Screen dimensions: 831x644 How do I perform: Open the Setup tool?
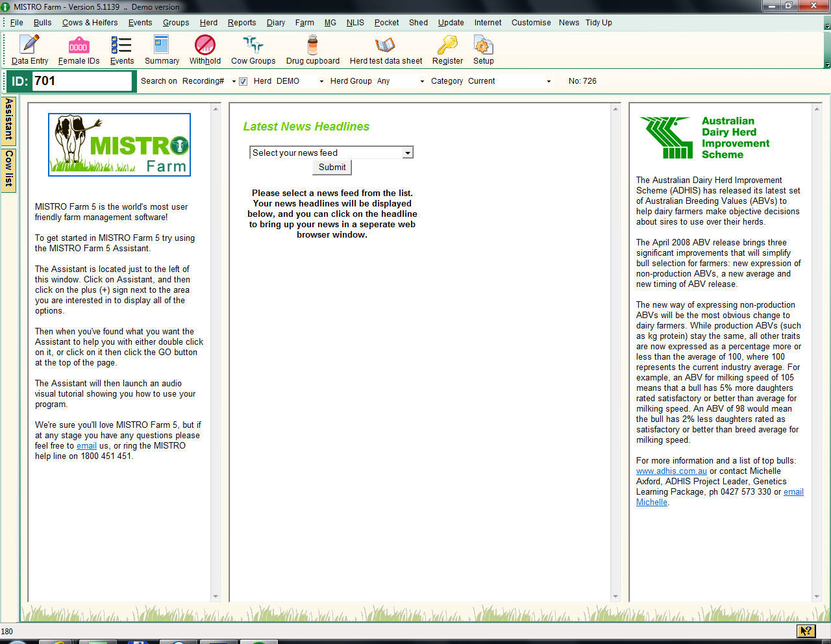[x=483, y=50]
